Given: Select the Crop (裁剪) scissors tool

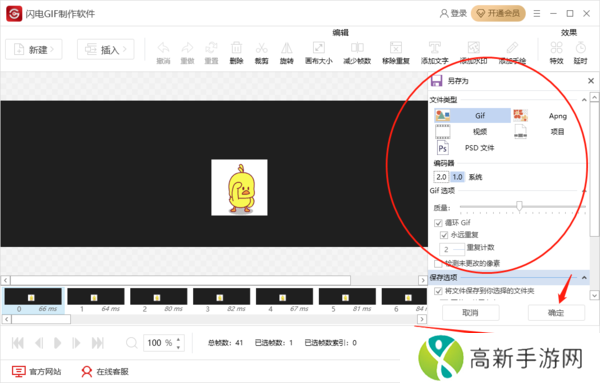Looking at the screenshot, I should pyautogui.click(x=262, y=49).
